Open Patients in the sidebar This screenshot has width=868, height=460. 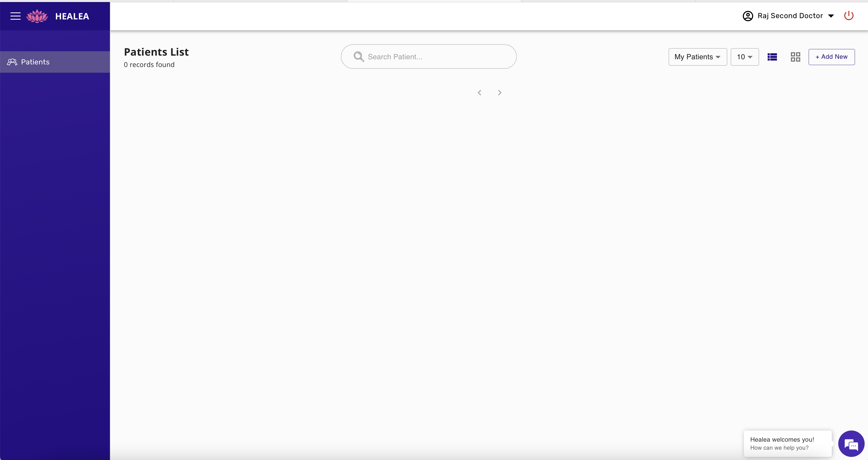click(55, 62)
